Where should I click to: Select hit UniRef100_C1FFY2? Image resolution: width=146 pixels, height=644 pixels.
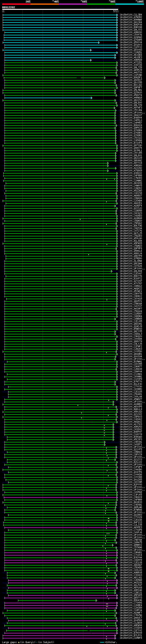click(x=131, y=48)
